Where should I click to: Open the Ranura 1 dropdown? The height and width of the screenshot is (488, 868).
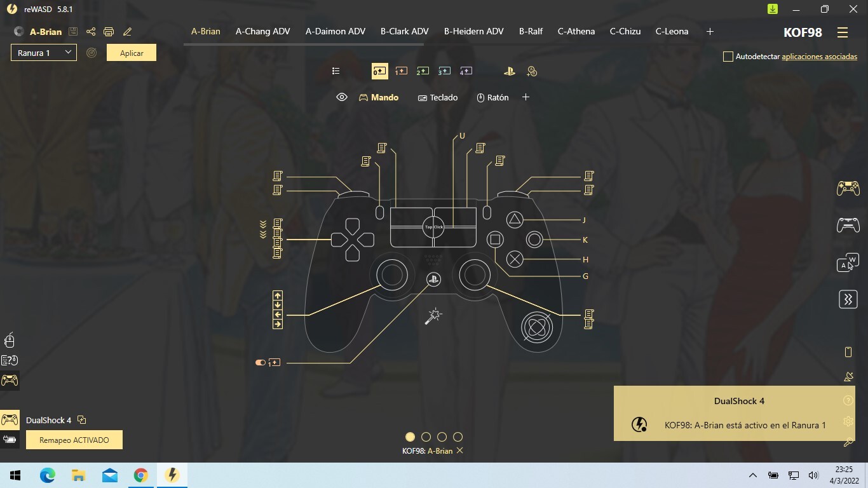[x=44, y=53]
